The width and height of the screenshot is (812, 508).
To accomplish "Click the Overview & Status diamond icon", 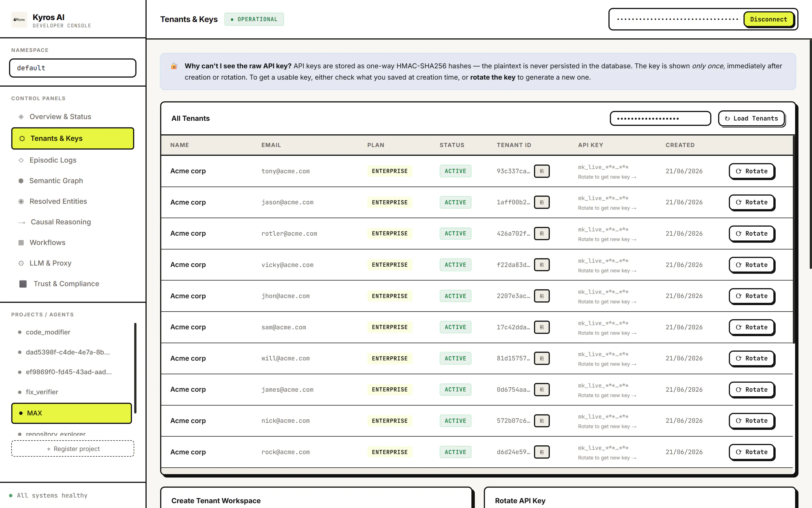I will (x=21, y=117).
